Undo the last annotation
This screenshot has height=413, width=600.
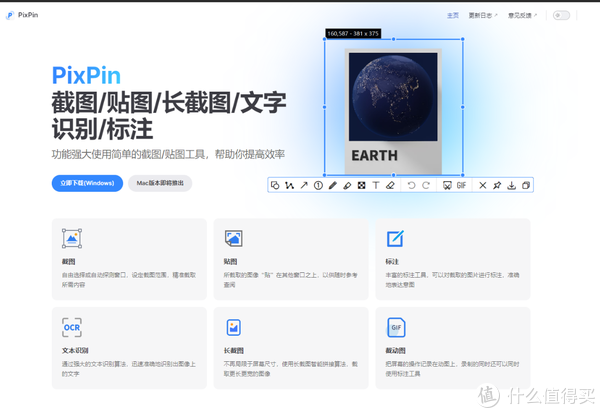[x=411, y=185]
